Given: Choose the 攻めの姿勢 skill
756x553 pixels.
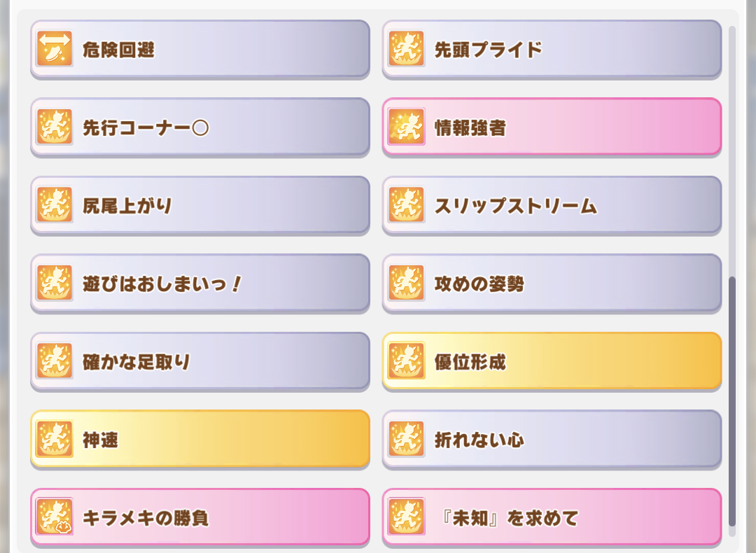Looking at the screenshot, I should click(552, 283).
